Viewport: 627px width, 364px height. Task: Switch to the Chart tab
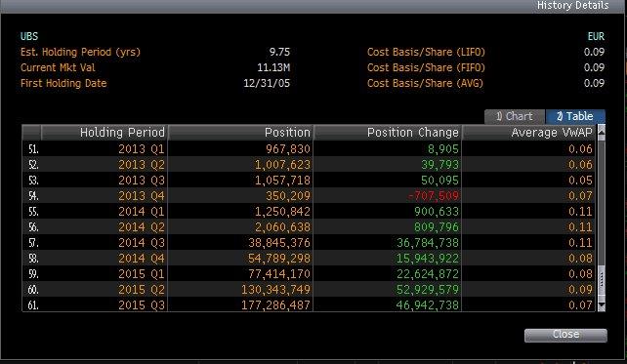coord(515,116)
